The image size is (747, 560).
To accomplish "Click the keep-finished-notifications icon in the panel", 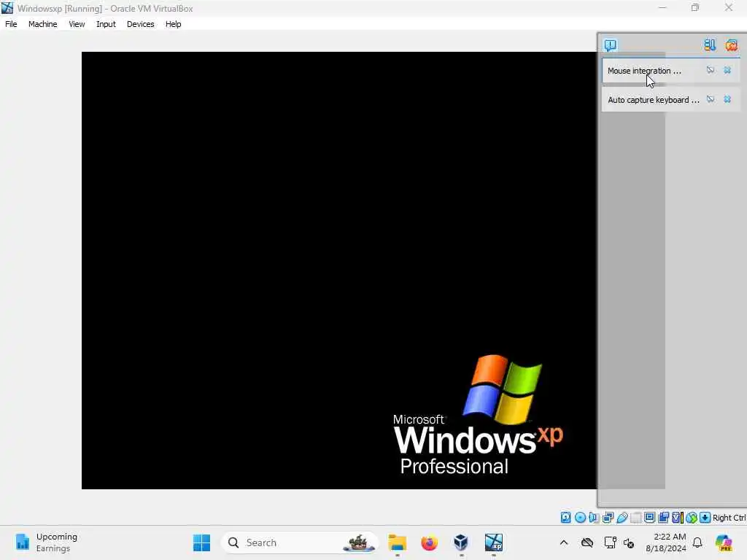I will [x=710, y=44].
